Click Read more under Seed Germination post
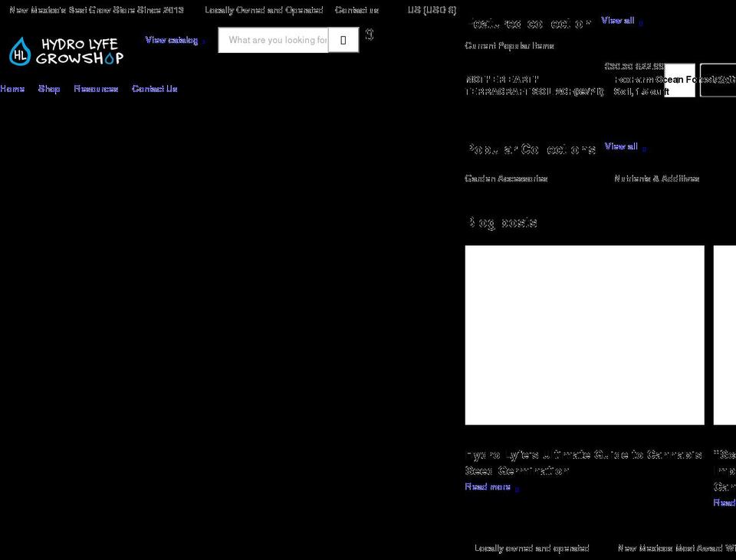Screen dimensions: 736x560 tap(492, 486)
